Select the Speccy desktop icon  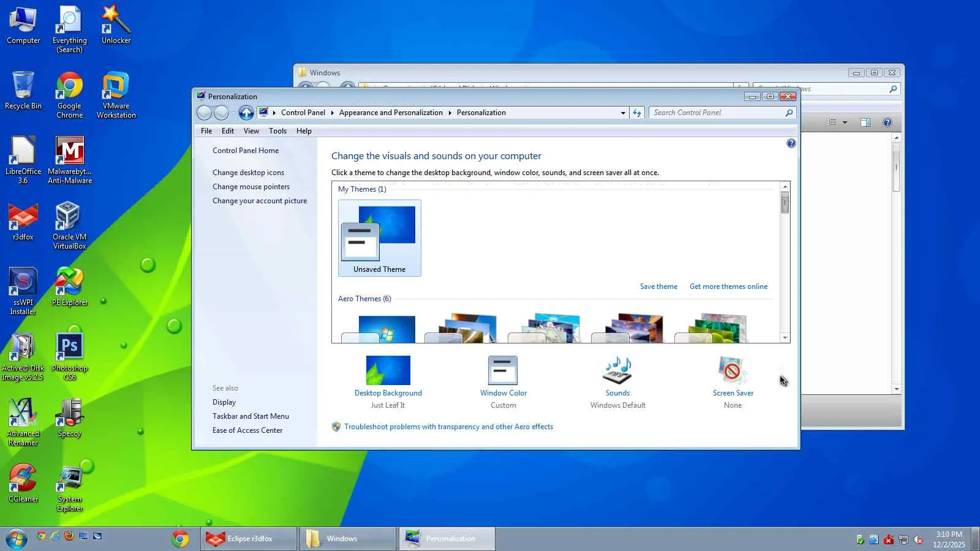point(70,418)
